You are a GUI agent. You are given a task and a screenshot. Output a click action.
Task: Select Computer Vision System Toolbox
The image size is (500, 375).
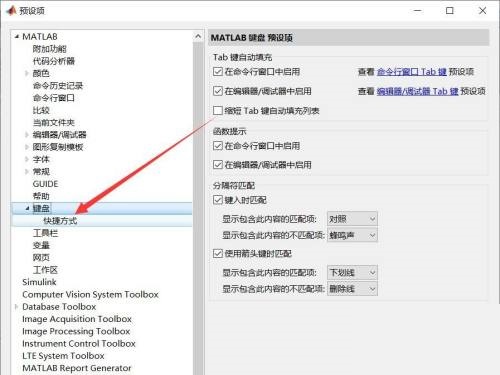[90, 295]
